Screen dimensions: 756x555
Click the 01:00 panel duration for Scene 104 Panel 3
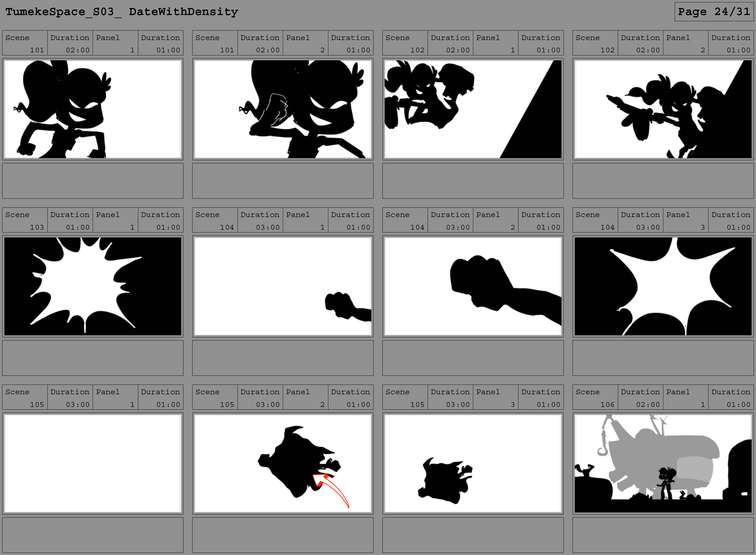[731, 220]
